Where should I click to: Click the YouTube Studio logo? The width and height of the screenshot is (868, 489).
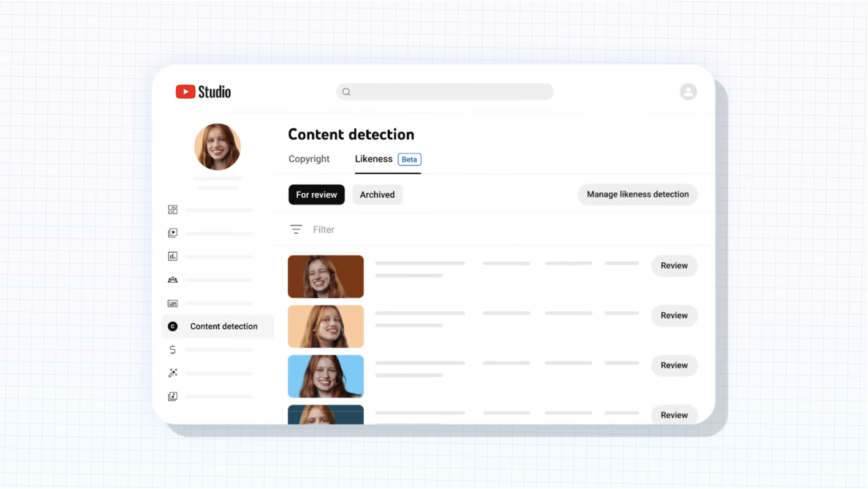[203, 92]
